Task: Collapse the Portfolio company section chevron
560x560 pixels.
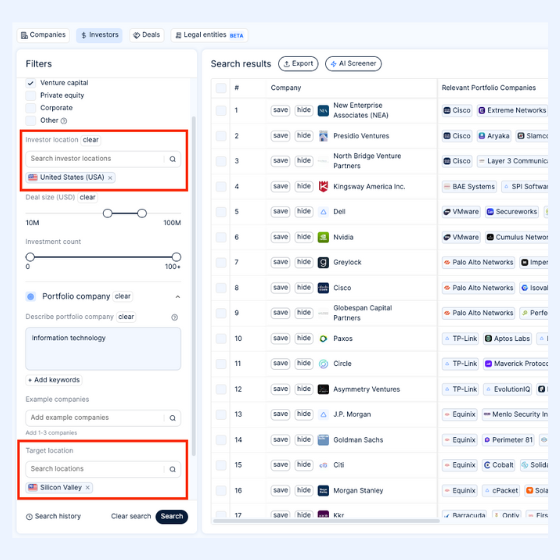Action: (x=178, y=297)
